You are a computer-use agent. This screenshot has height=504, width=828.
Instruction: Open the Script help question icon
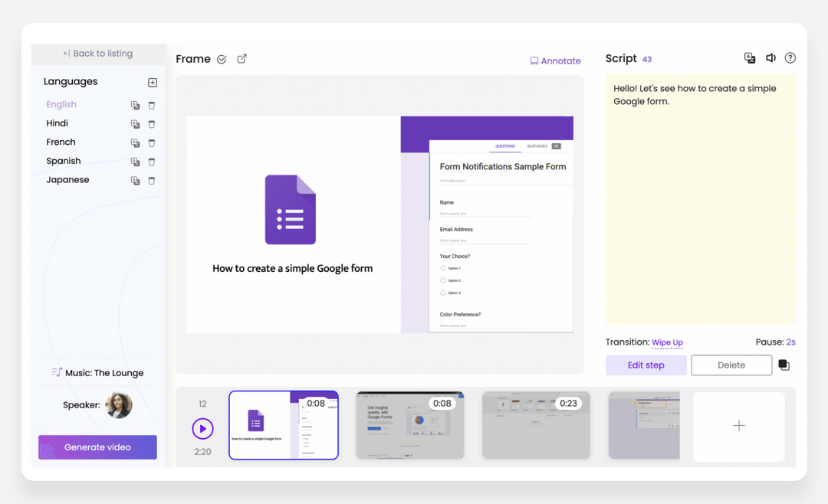tap(790, 58)
